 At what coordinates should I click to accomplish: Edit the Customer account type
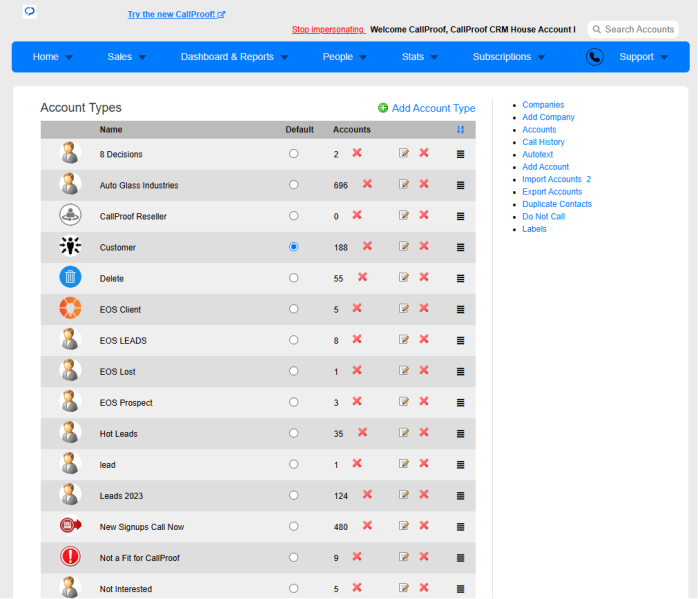point(404,246)
